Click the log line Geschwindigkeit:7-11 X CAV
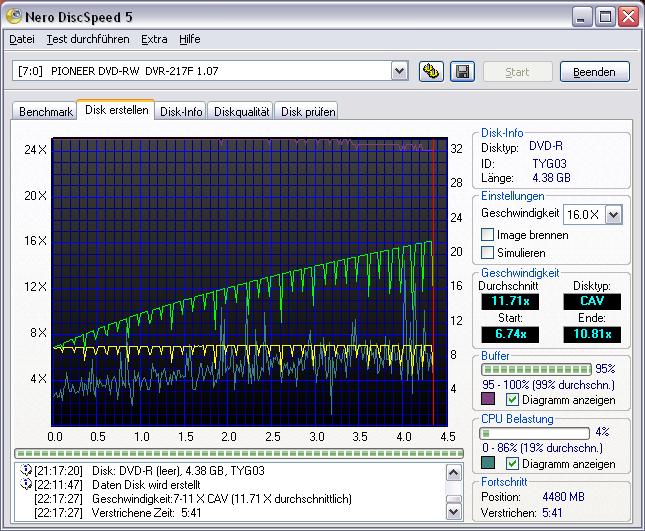645x531 pixels. 222,499
